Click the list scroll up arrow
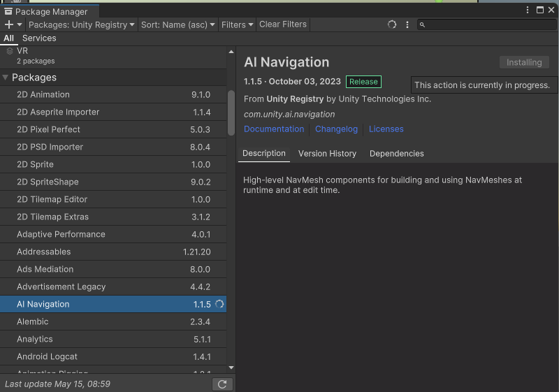The image size is (559, 392). [x=231, y=52]
